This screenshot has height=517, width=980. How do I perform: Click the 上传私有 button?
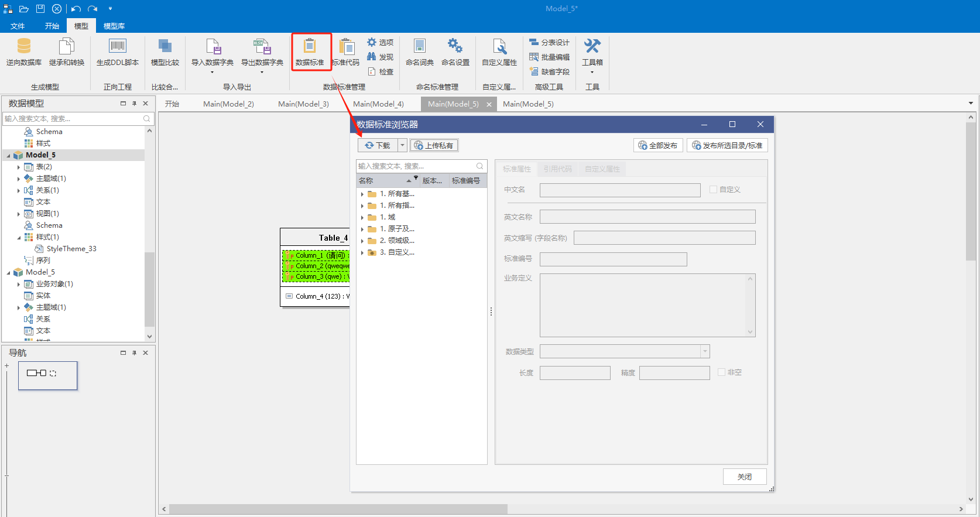[x=434, y=145]
